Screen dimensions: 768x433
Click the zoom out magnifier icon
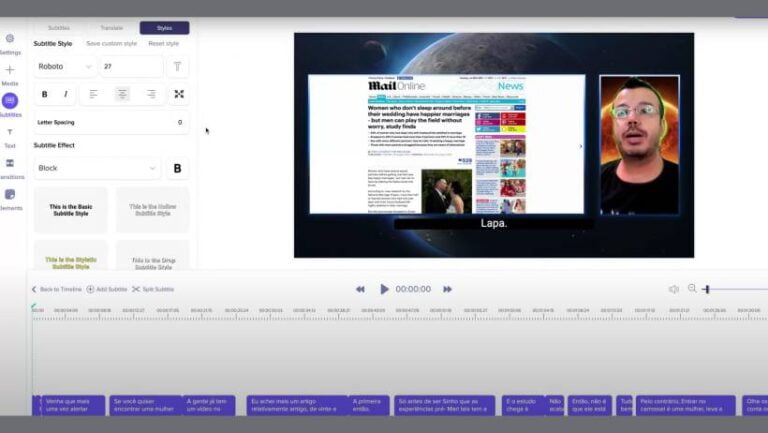coord(691,289)
